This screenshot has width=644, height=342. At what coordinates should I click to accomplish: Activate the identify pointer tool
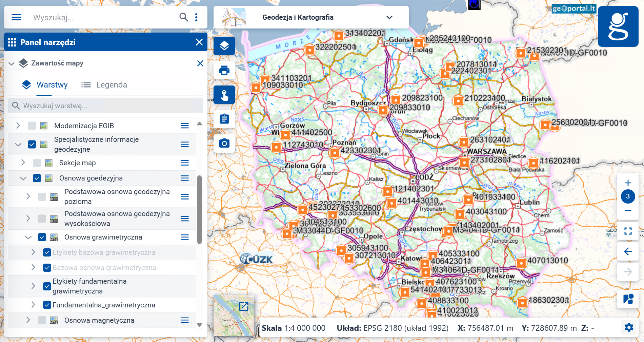point(224,95)
